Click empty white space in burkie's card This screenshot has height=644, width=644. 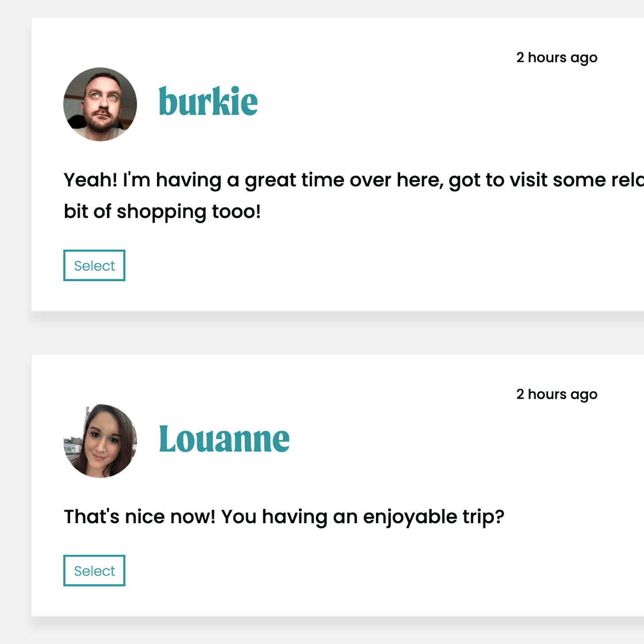point(402,264)
